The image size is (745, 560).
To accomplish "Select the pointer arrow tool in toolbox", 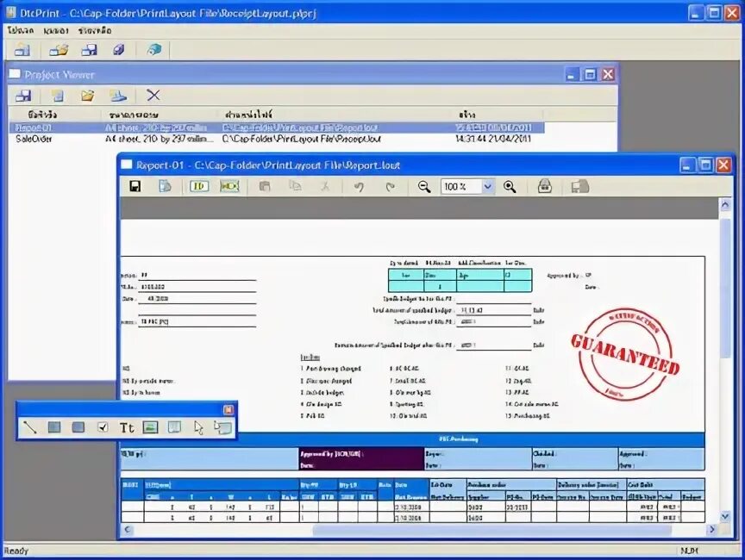I will (x=198, y=427).
